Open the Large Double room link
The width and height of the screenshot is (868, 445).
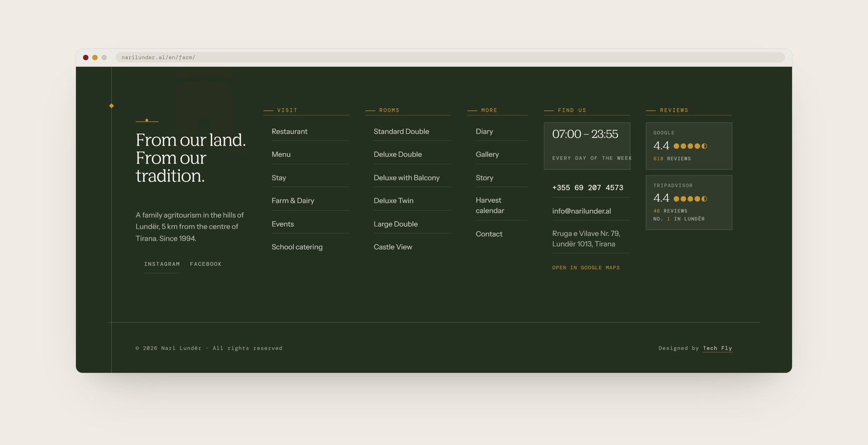[395, 224]
